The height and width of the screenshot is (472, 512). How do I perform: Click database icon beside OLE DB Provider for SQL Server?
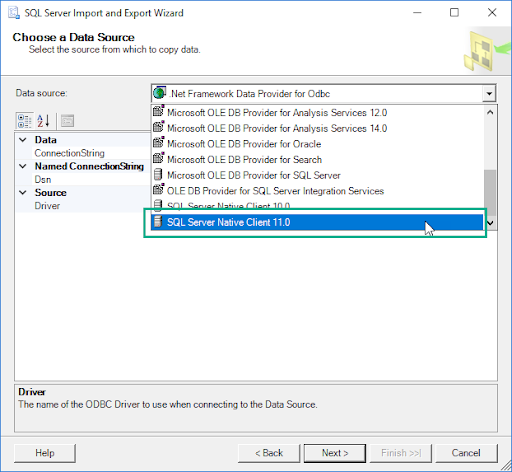[x=158, y=174]
